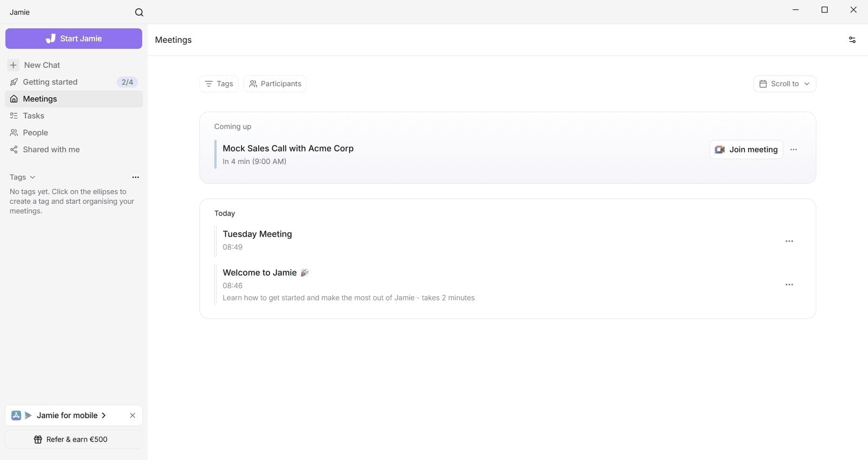The width and height of the screenshot is (868, 460).
Task: Click the 2/4 progress badge
Action: click(x=127, y=82)
